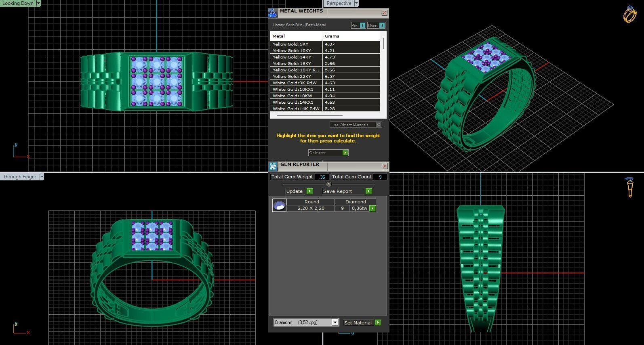Viewport: 644px width, 345px height.
Task: Click the Save Report button
Action: click(x=347, y=191)
